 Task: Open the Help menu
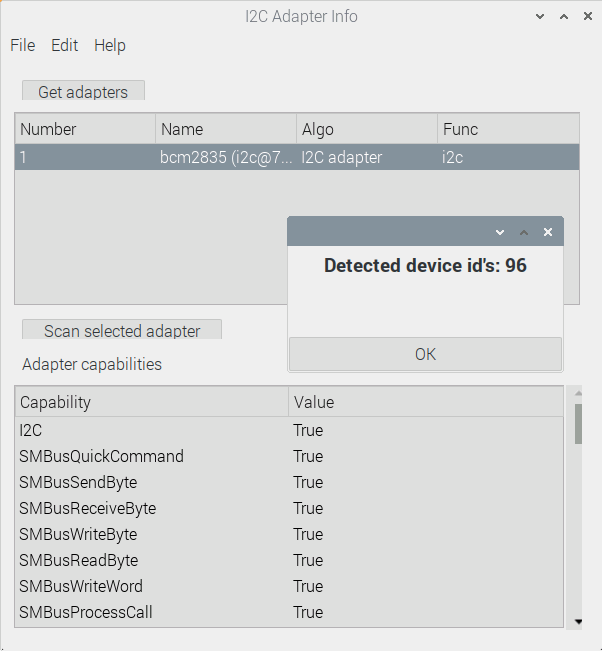click(110, 45)
